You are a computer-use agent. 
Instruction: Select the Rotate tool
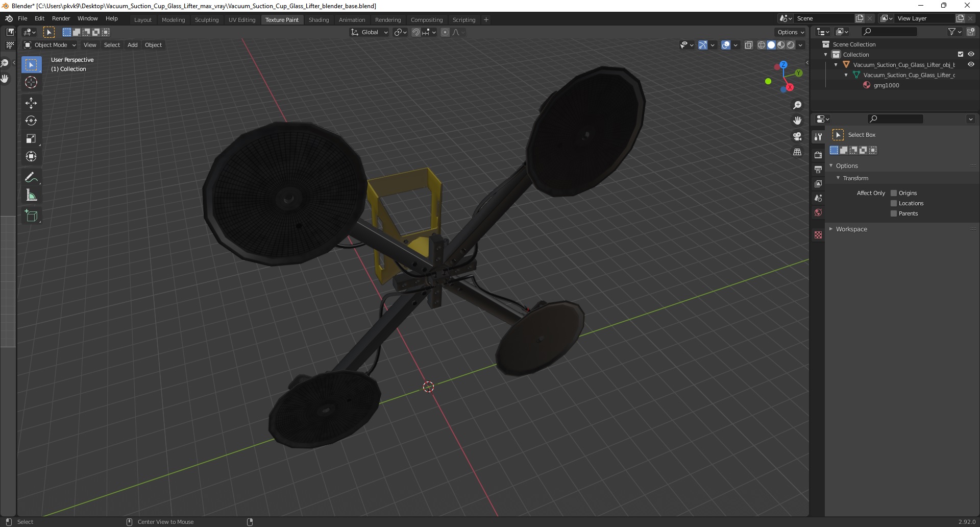coord(31,121)
